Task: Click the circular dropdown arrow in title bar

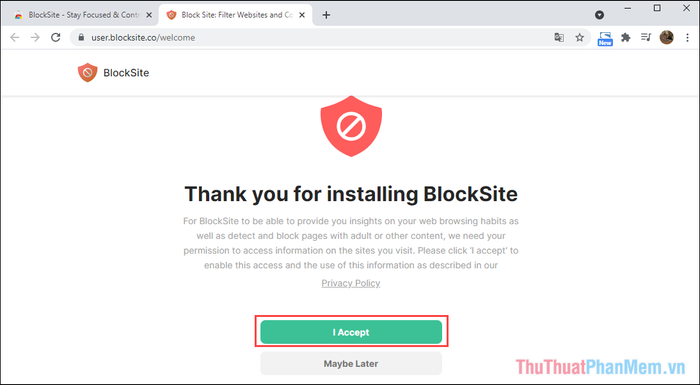Action: 600,15
